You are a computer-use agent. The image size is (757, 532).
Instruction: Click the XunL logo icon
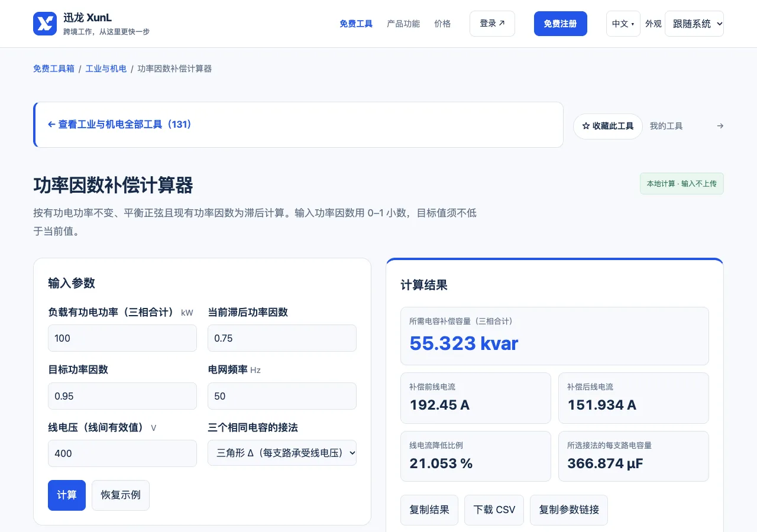45,24
